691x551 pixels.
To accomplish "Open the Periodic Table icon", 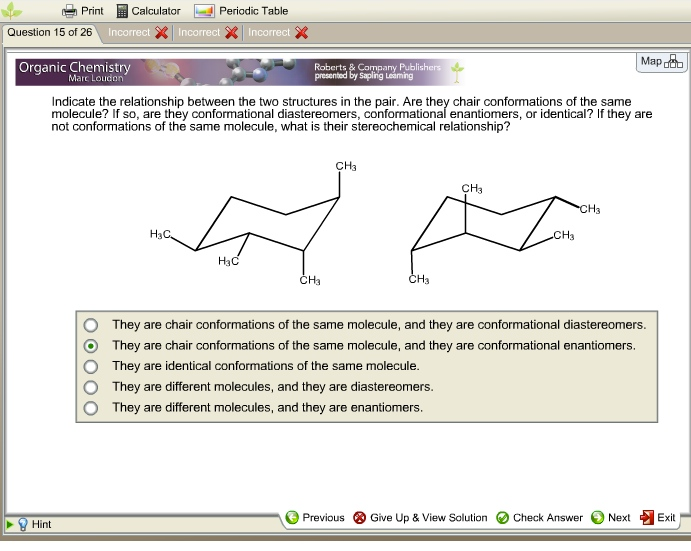I will point(204,11).
